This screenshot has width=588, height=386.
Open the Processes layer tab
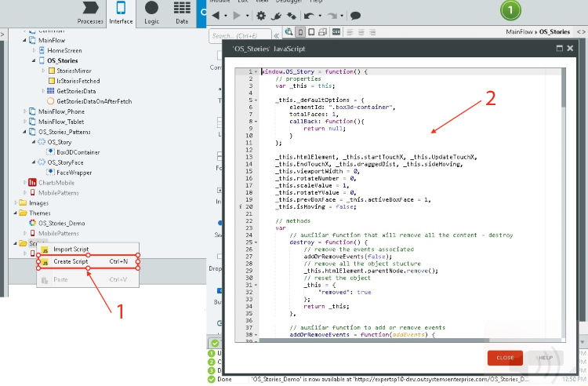(90, 13)
